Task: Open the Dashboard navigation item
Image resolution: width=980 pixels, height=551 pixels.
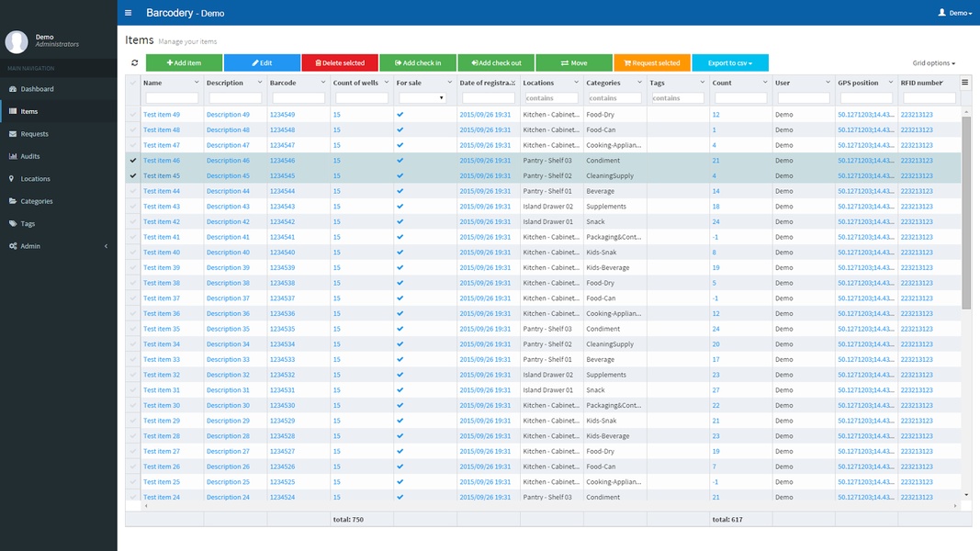Action: (58, 89)
